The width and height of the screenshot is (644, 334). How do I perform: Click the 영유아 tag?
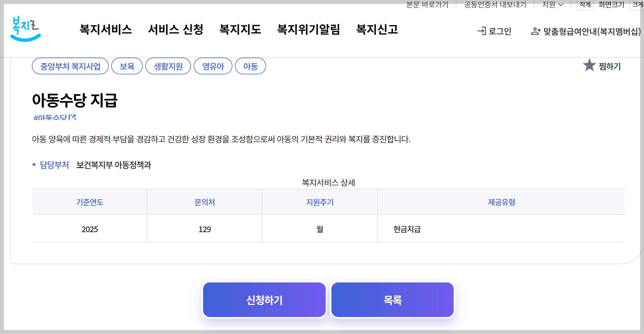[213, 66]
